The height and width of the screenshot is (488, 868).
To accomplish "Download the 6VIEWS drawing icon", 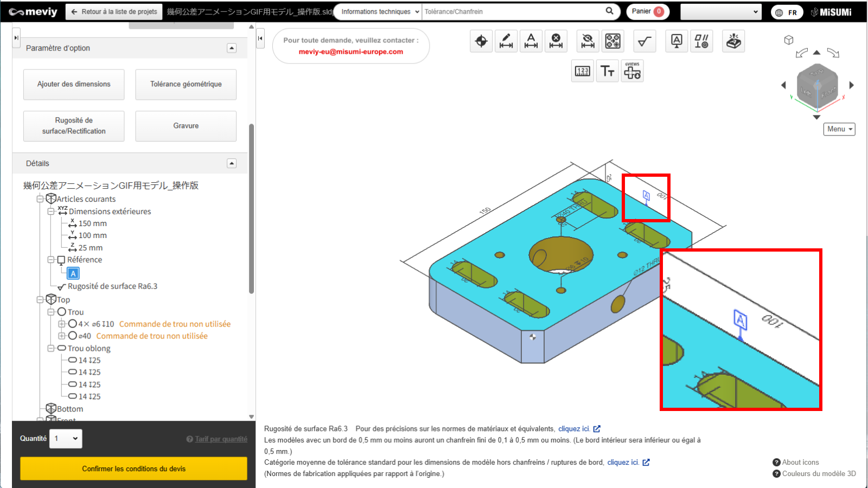I will [632, 71].
